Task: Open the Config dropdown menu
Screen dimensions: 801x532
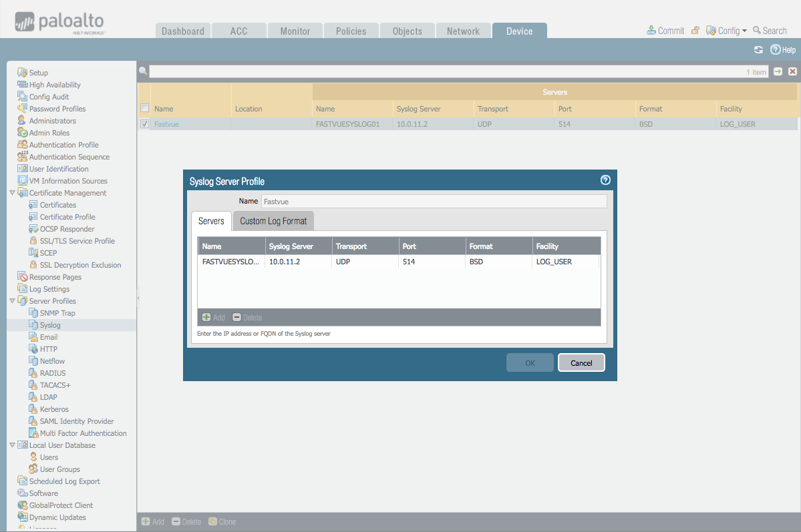Action: [x=726, y=30]
